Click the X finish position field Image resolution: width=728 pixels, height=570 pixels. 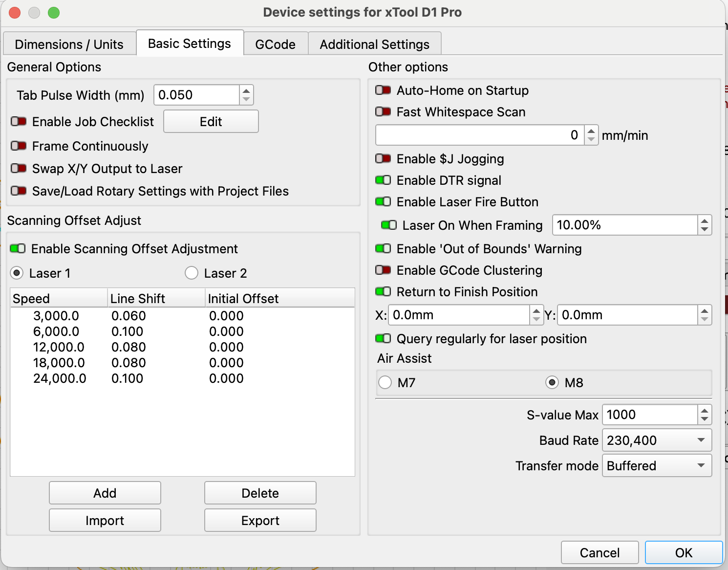pos(459,315)
